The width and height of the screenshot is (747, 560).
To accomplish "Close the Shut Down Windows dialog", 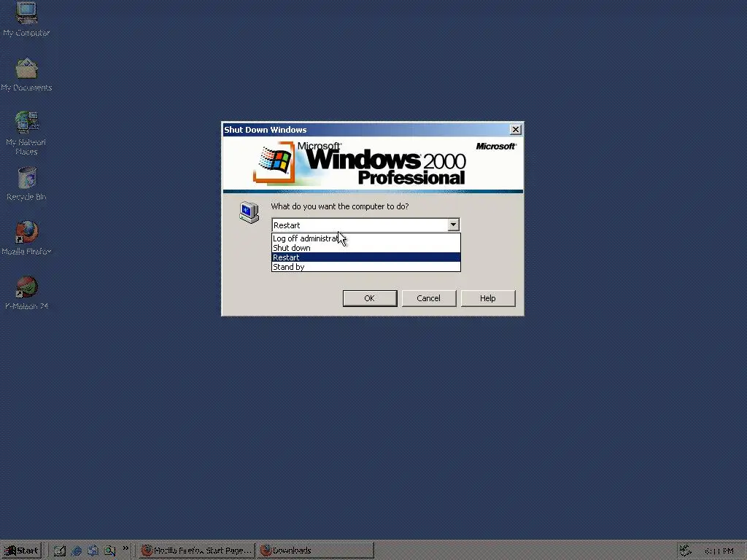I will 516,130.
